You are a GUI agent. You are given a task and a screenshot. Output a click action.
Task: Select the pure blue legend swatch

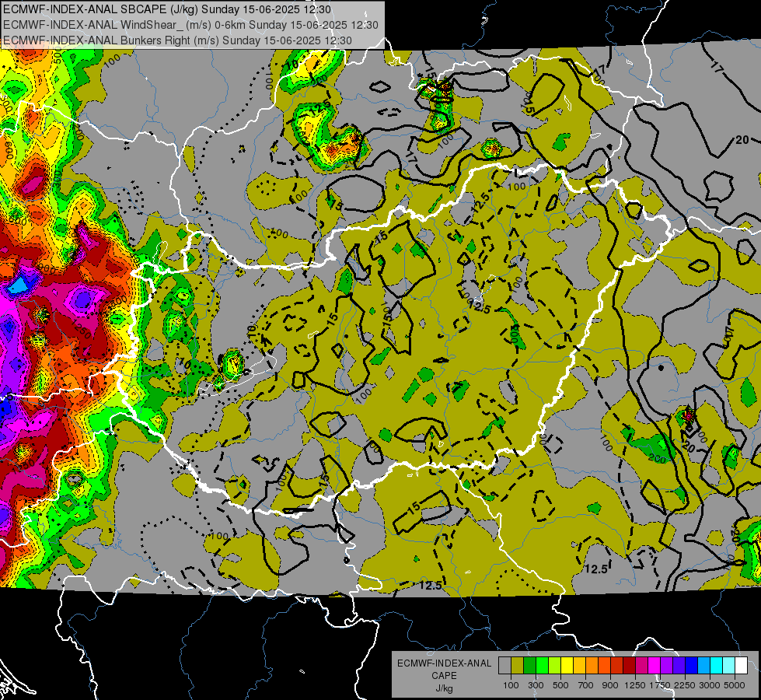[691, 666]
